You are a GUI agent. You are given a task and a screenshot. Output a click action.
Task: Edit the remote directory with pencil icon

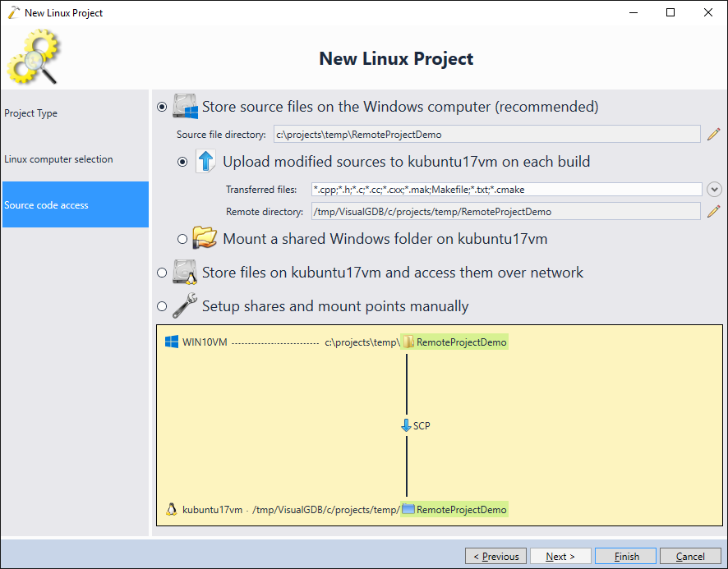[713, 212]
